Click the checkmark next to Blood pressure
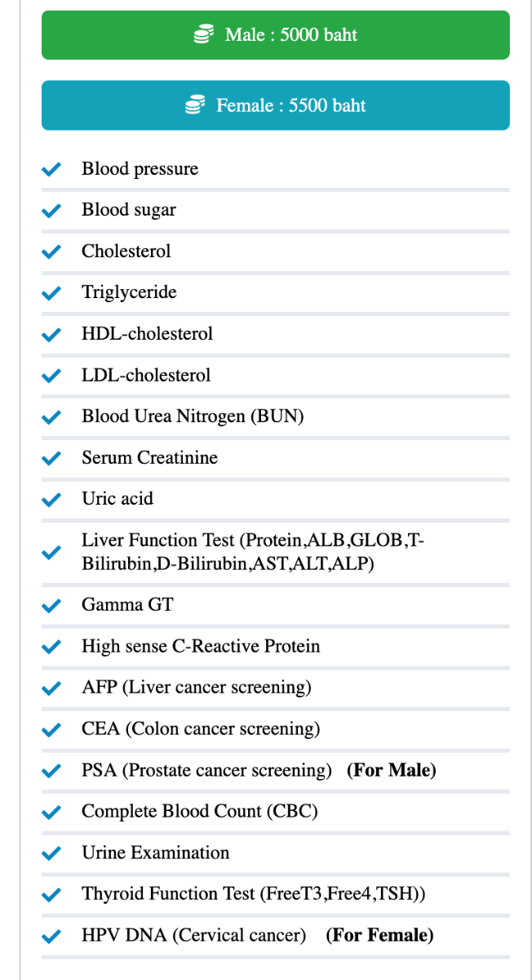 51,169
